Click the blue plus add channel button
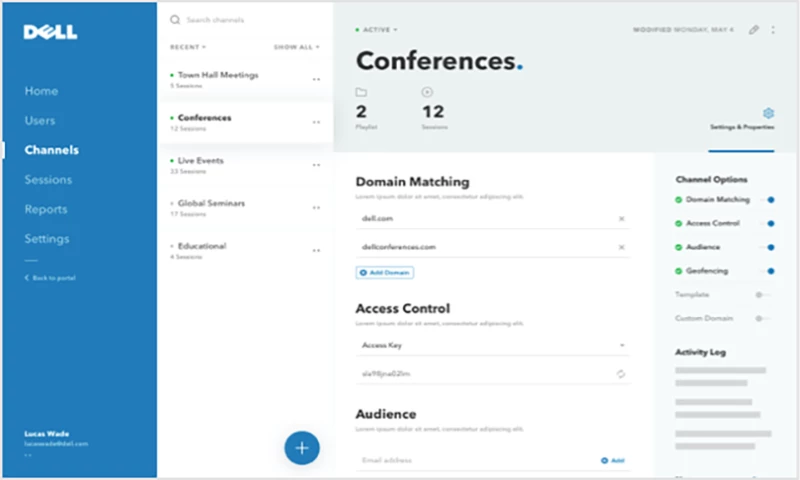 (x=301, y=447)
